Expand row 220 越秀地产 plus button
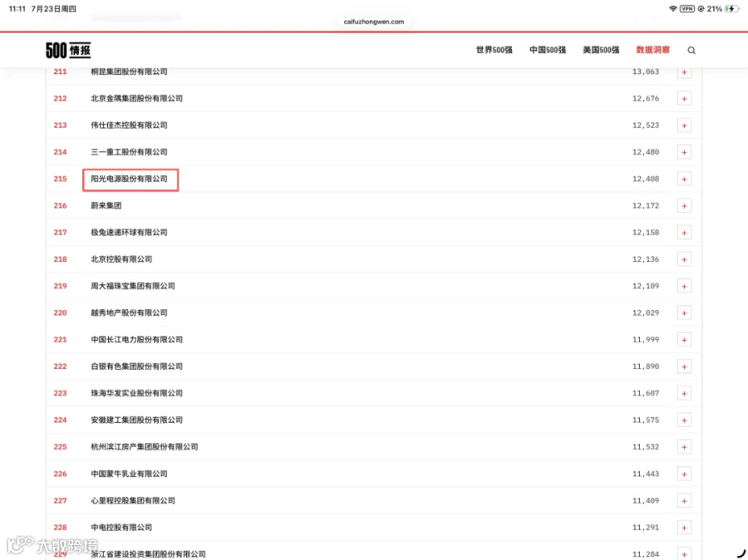 pos(684,313)
